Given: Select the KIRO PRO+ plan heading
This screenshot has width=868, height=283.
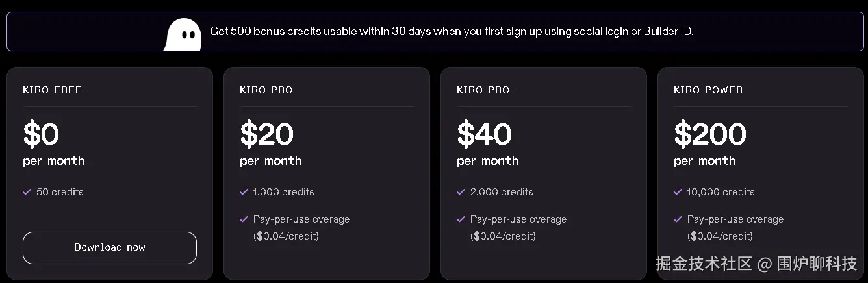Looking at the screenshot, I should (487, 90).
